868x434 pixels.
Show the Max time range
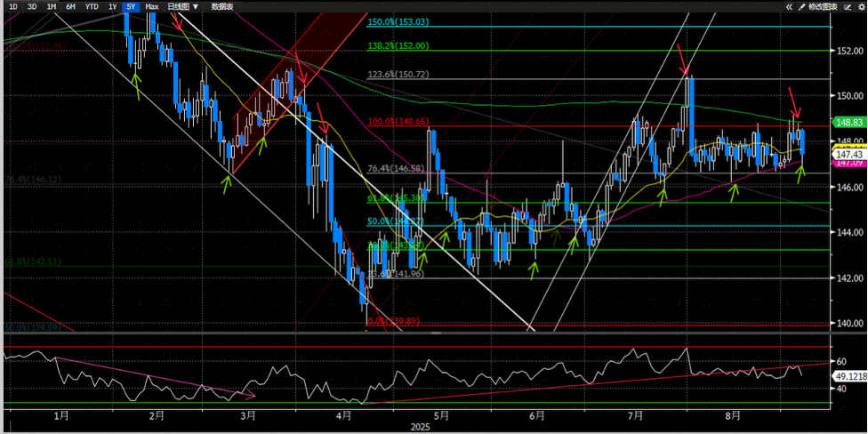click(152, 6)
